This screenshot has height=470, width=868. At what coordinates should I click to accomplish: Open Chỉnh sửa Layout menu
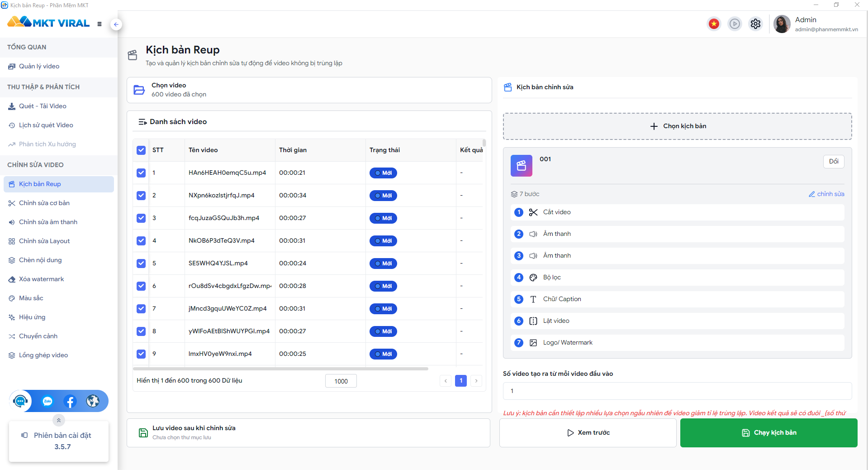pyautogui.click(x=59, y=241)
